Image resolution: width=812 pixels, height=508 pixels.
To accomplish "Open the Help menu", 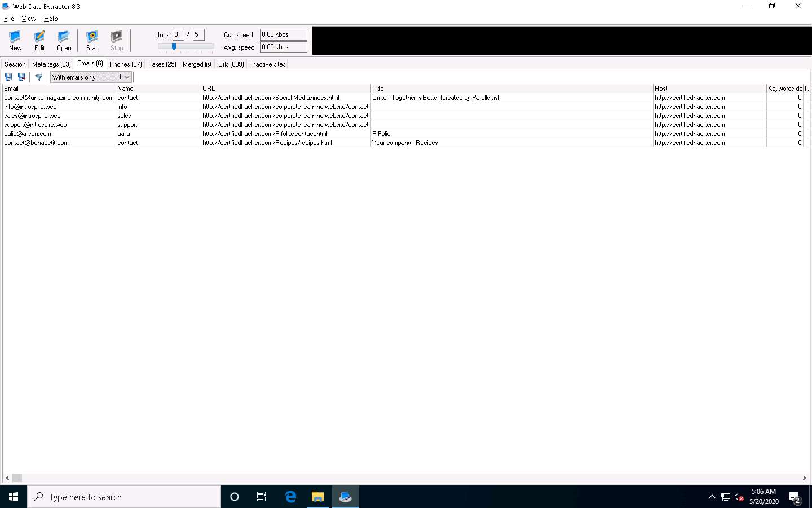I will 51,19.
